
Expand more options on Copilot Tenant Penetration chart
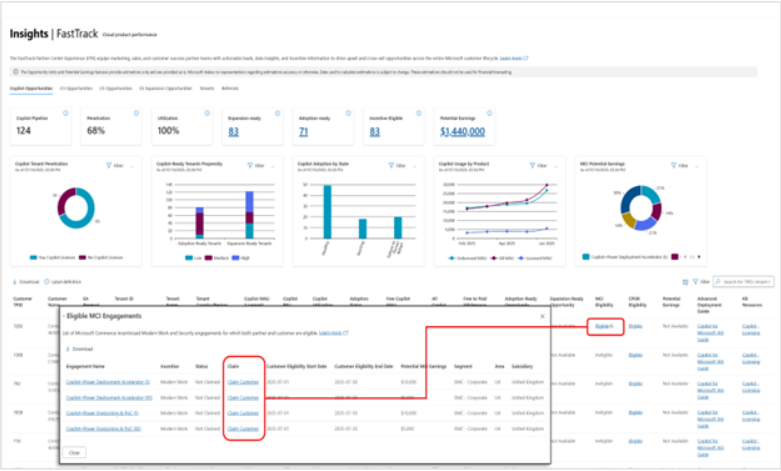pos(132,166)
